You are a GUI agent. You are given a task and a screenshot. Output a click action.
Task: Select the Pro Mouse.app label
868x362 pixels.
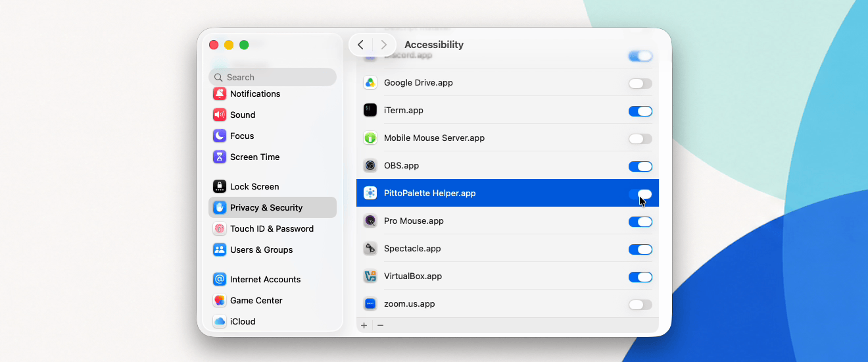click(414, 221)
